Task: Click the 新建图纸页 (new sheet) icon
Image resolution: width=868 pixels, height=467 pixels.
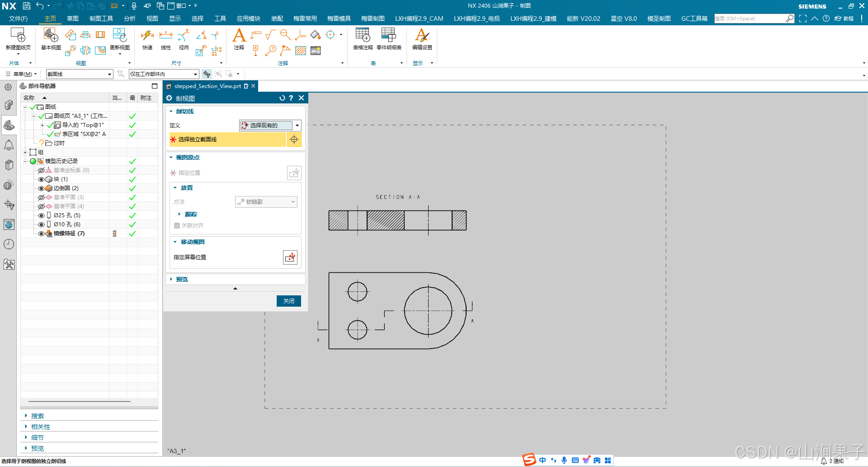Action: pos(18,35)
